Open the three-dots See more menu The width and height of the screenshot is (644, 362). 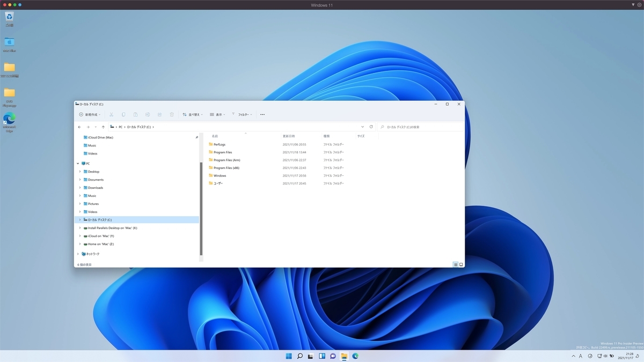[262, 114]
